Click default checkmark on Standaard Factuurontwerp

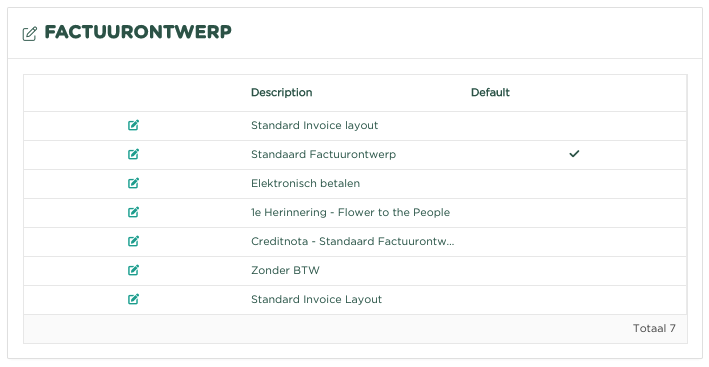pos(574,154)
